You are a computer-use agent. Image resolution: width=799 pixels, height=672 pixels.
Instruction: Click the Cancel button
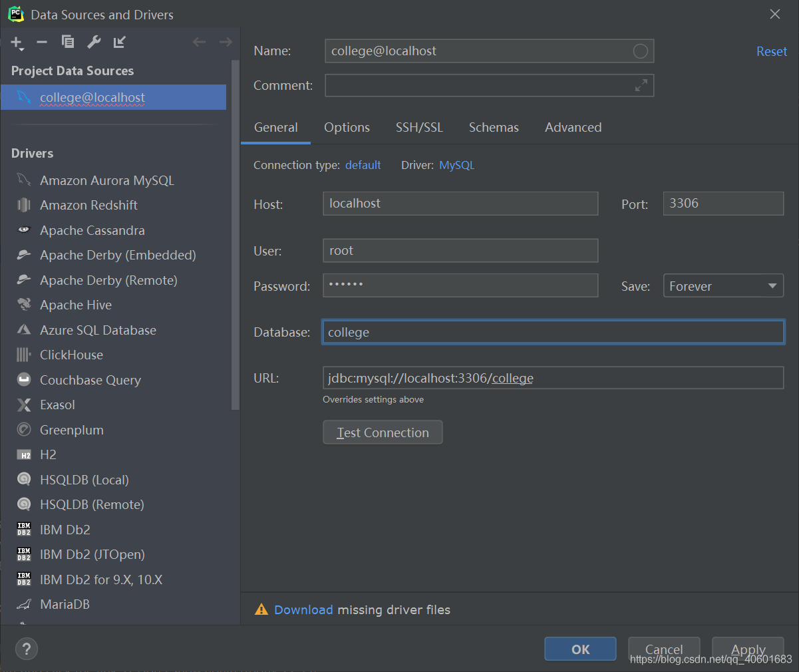(664, 649)
